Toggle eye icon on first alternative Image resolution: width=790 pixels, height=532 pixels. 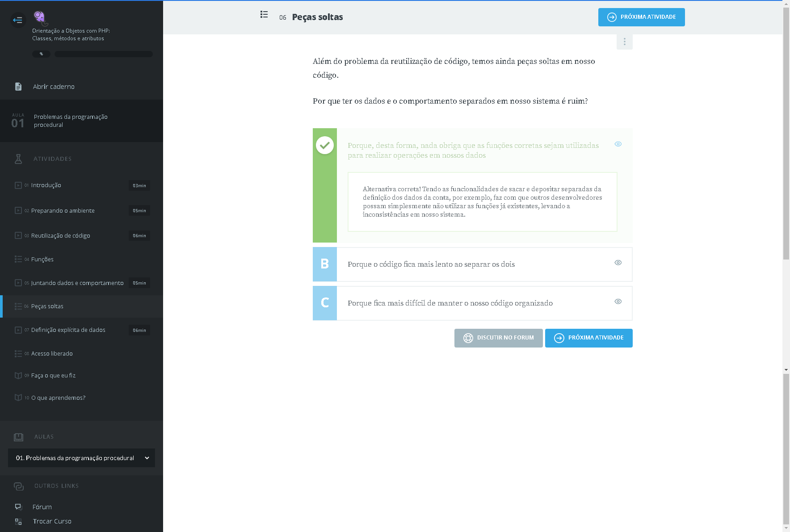[x=618, y=144]
